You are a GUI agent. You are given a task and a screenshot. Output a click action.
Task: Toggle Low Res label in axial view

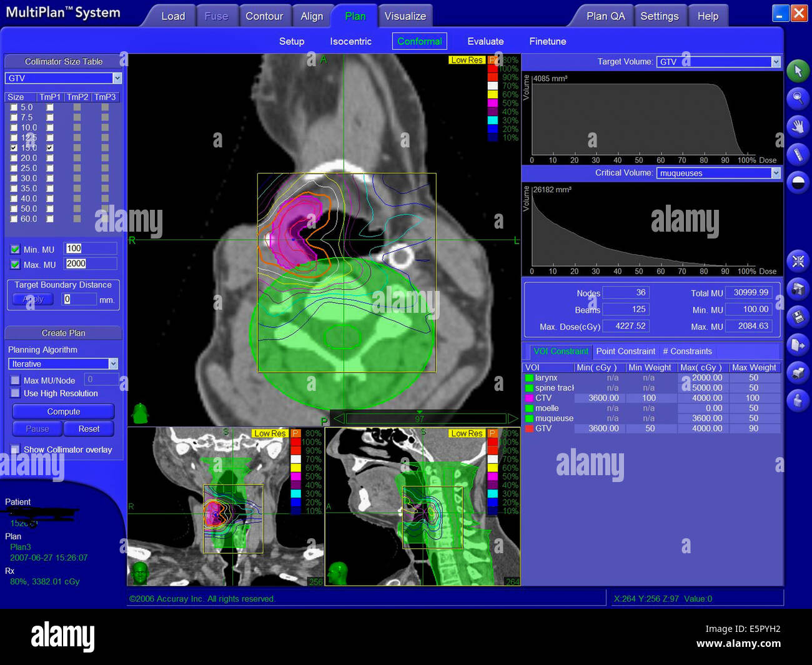click(467, 60)
